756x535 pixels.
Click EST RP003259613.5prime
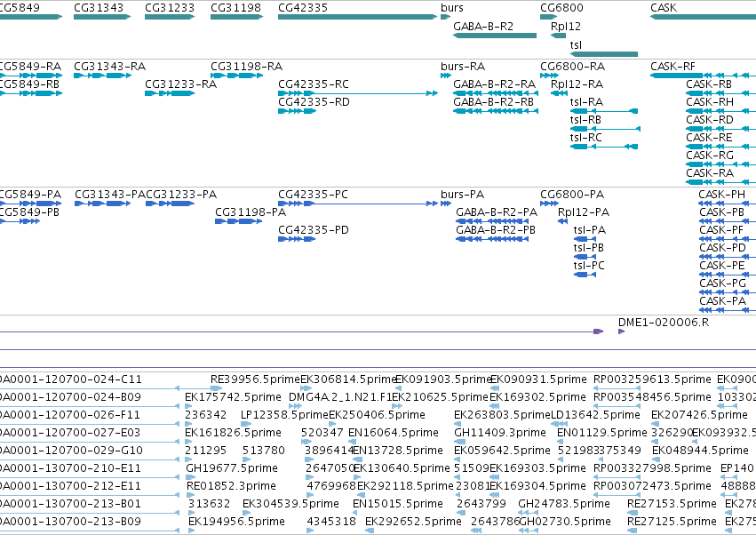(x=652, y=379)
